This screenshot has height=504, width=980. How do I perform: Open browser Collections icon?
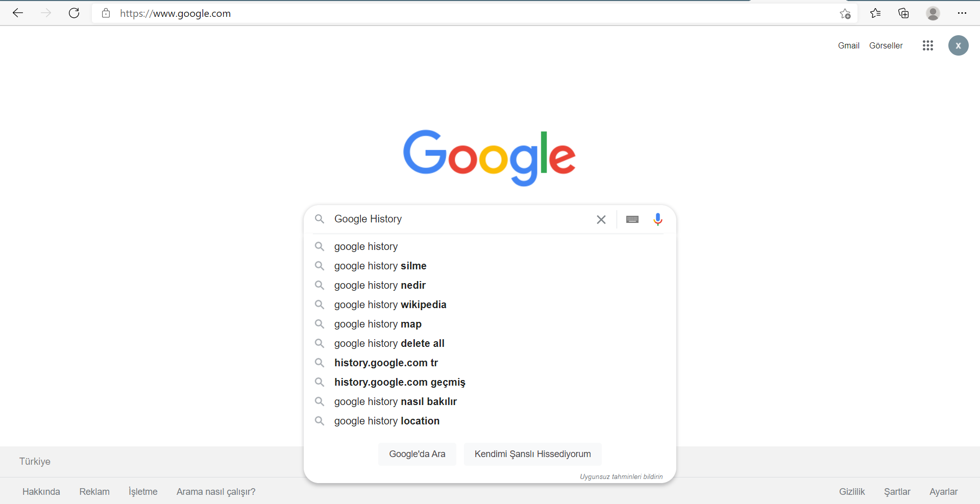[x=903, y=13]
